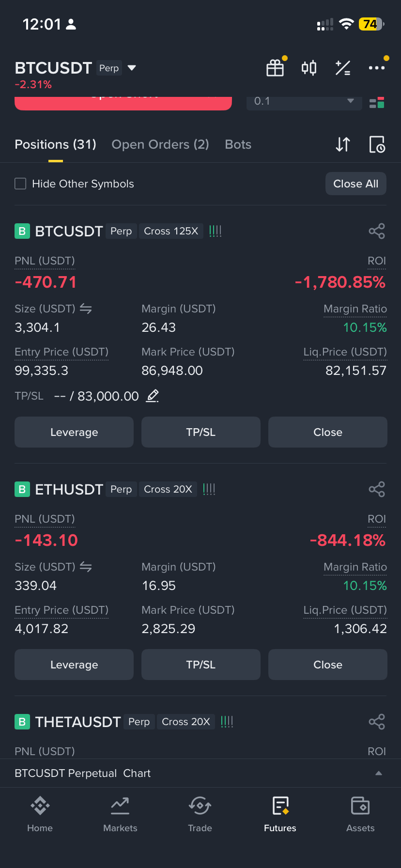Viewport: 401px width, 868px height.
Task: Share the BTCUSDT position
Action: [x=377, y=231]
